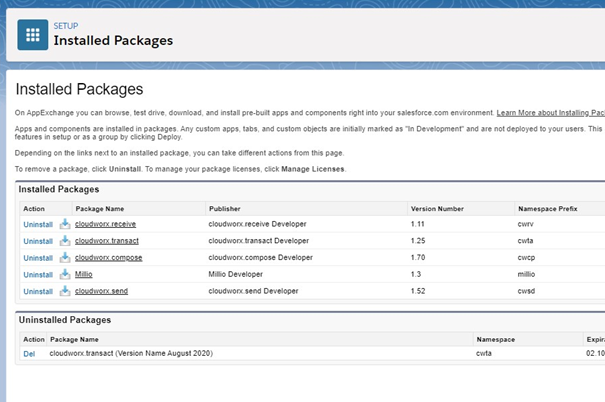Click download icon for cloudworx.compose package
The width and height of the screenshot is (605, 402).
(65, 258)
